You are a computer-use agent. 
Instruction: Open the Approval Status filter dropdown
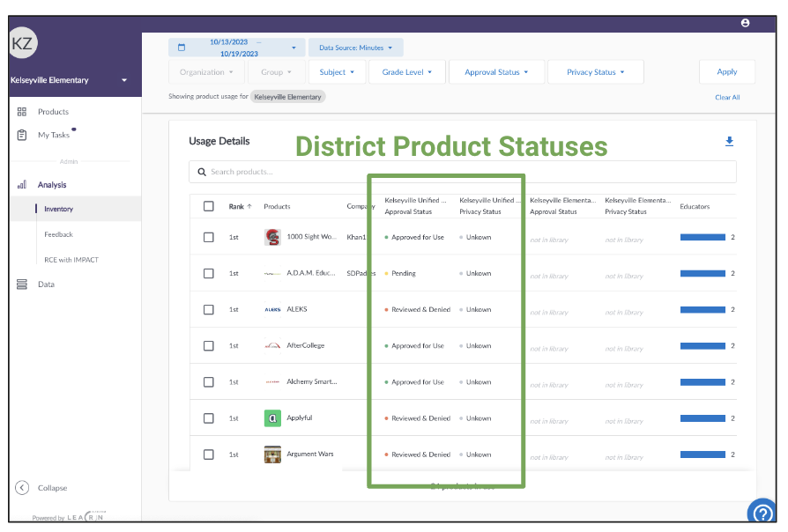[496, 72]
